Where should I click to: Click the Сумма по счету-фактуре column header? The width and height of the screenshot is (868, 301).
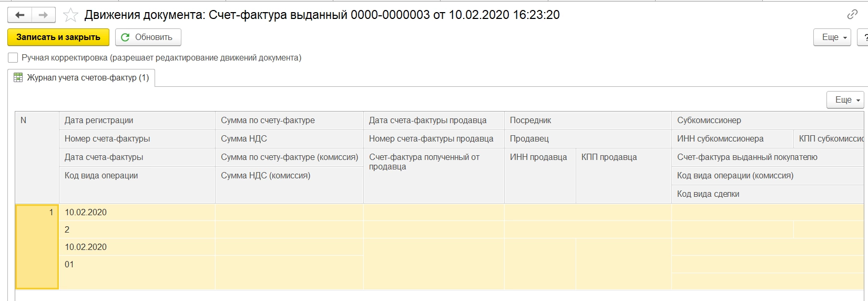pos(268,121)
